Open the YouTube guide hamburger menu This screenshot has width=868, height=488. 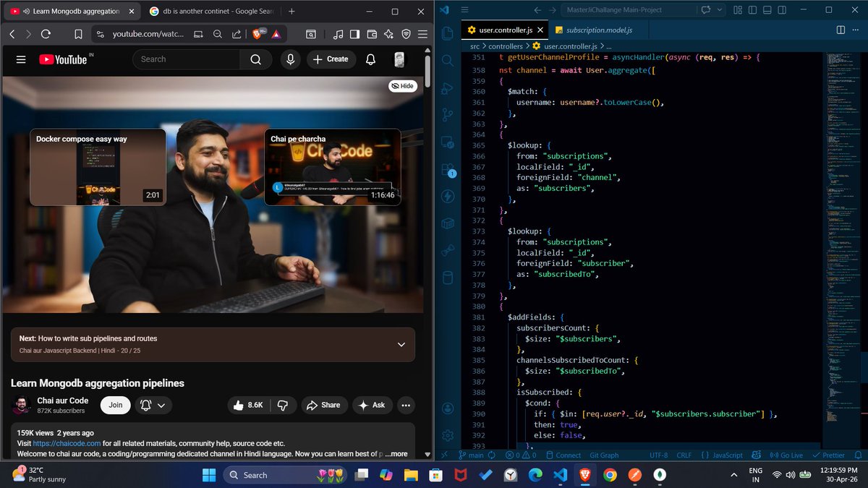(21, 59)
